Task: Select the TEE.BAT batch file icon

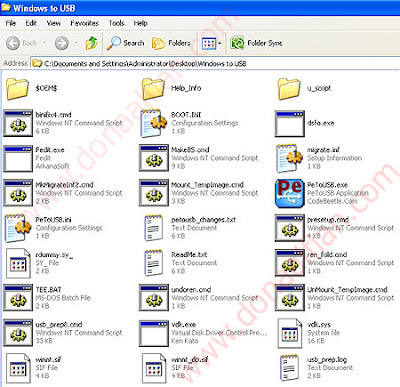Action: [x=18, y=298]
